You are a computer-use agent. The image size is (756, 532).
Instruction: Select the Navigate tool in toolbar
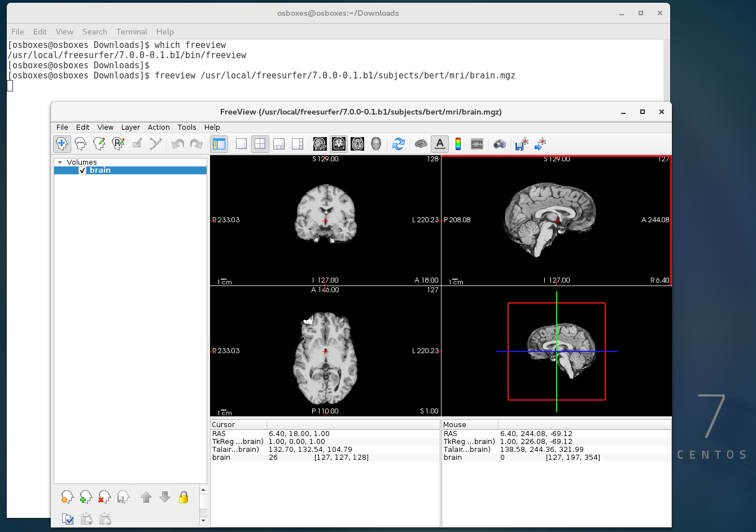62,144
